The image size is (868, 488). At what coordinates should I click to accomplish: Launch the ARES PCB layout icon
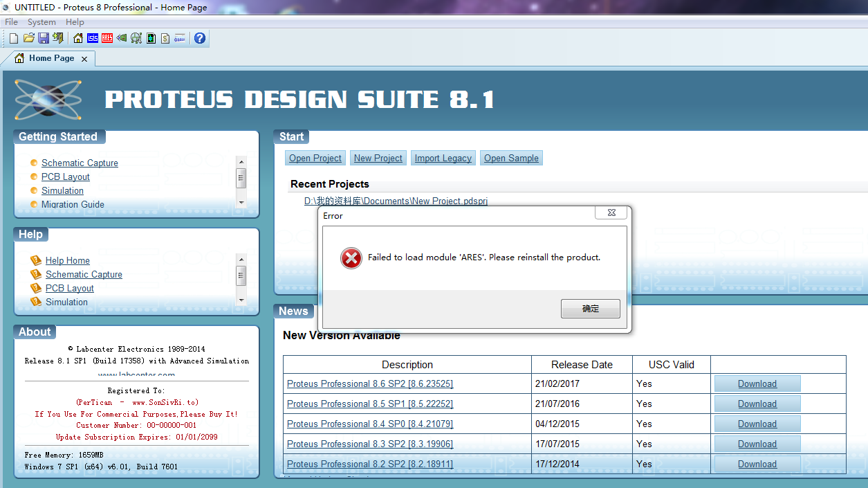click(x=107, y=38)
